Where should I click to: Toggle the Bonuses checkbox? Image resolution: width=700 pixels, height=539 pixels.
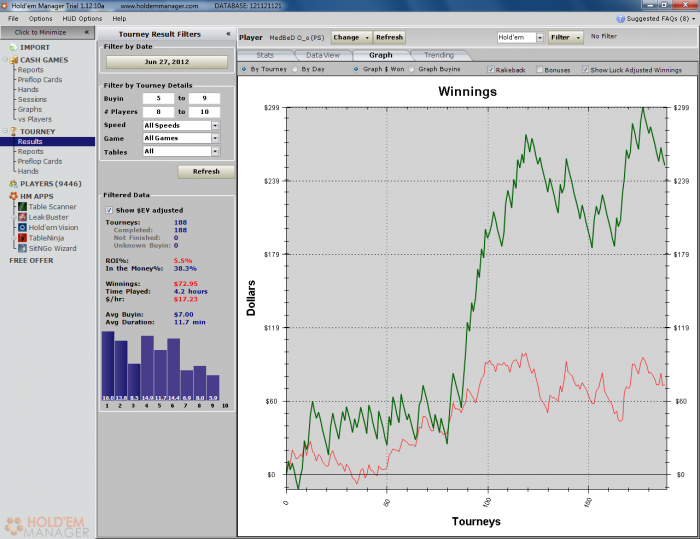coord(539,70)
